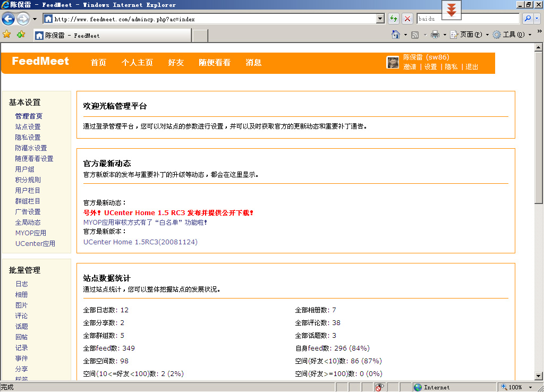Image resolution: width=544 pixels, height=392 pixels.
Task: Open 站点设置 in sidebar
Action: pos(28,127)
